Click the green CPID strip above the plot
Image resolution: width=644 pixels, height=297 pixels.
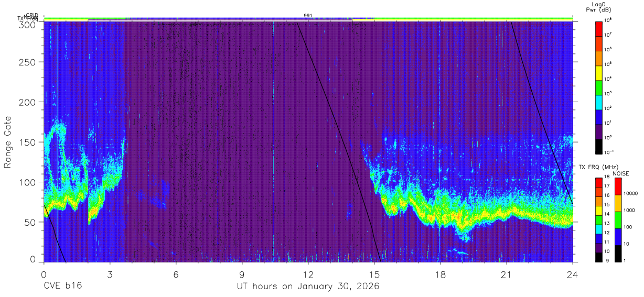click(308, 18)
